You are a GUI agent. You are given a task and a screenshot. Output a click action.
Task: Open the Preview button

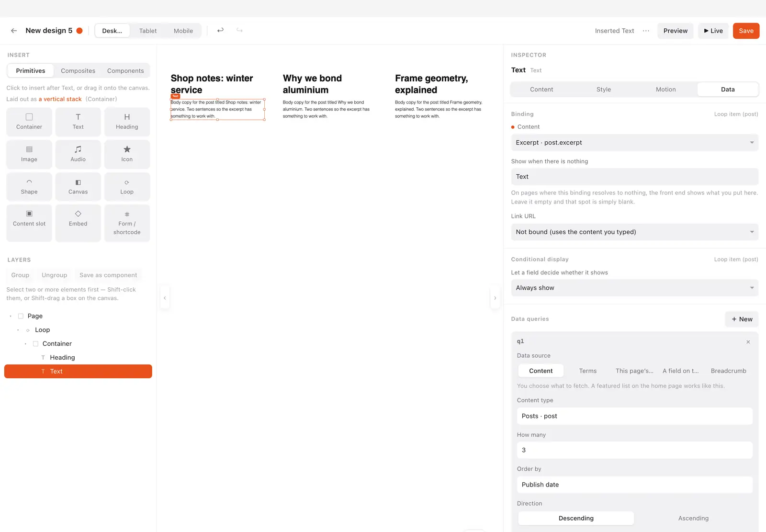(x=675, y=31)
